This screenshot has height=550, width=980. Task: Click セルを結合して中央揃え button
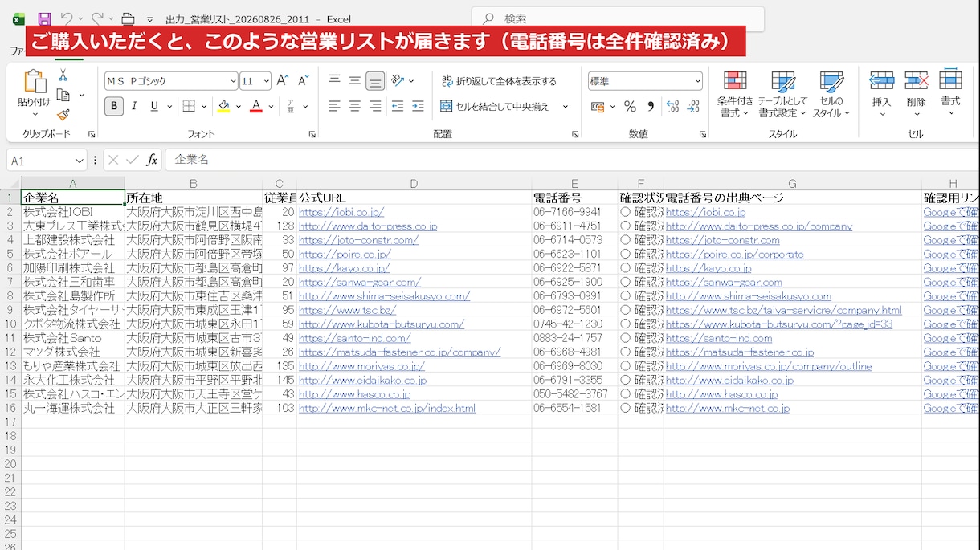tap(496, 106)
